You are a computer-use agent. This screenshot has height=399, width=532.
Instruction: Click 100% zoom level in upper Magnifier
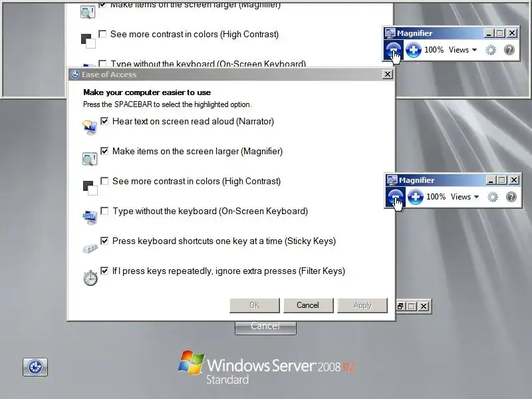coord(434,50)
